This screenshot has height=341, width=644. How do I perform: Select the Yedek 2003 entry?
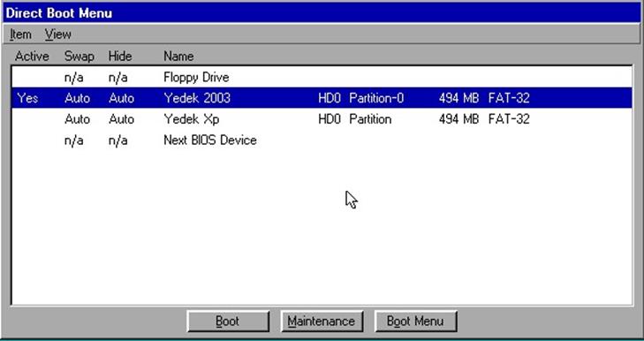322,98
